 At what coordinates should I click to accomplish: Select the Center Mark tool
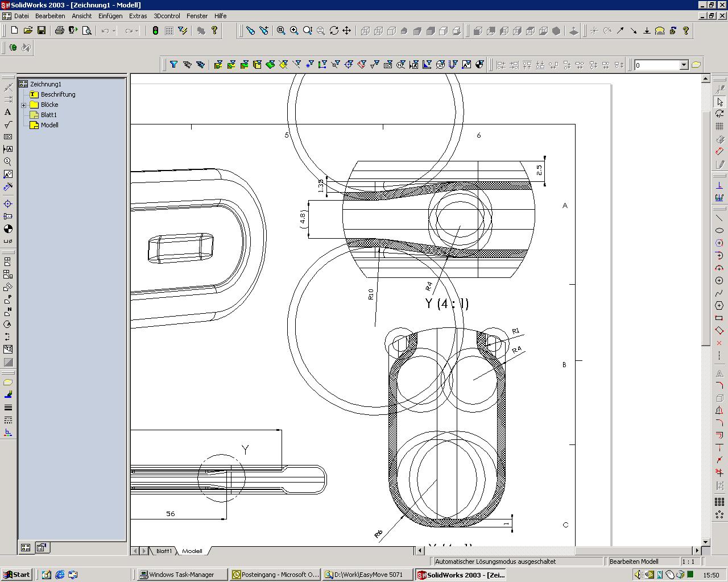pyautogui.click(x=8, y=203)
